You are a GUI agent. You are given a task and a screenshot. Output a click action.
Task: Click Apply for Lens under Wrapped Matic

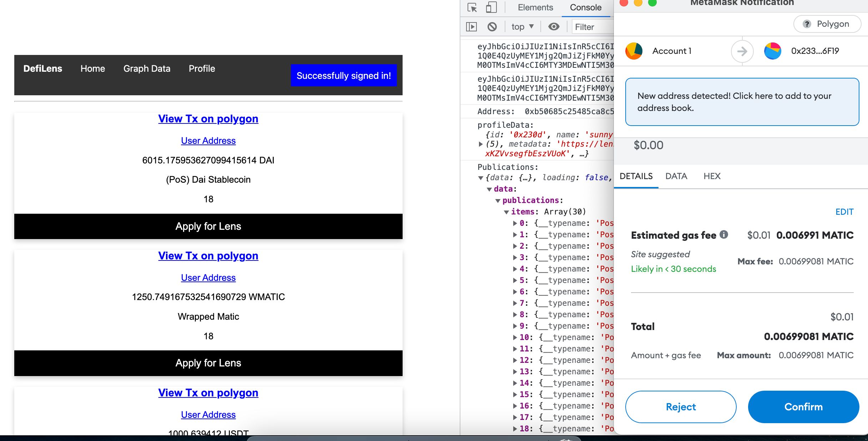click(x=208, y=363)
